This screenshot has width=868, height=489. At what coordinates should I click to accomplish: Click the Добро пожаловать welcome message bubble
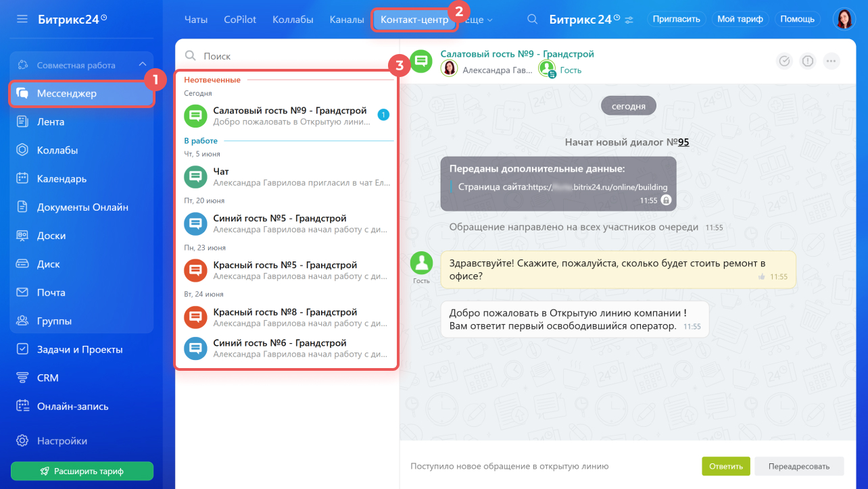click(x=575, y=319)
